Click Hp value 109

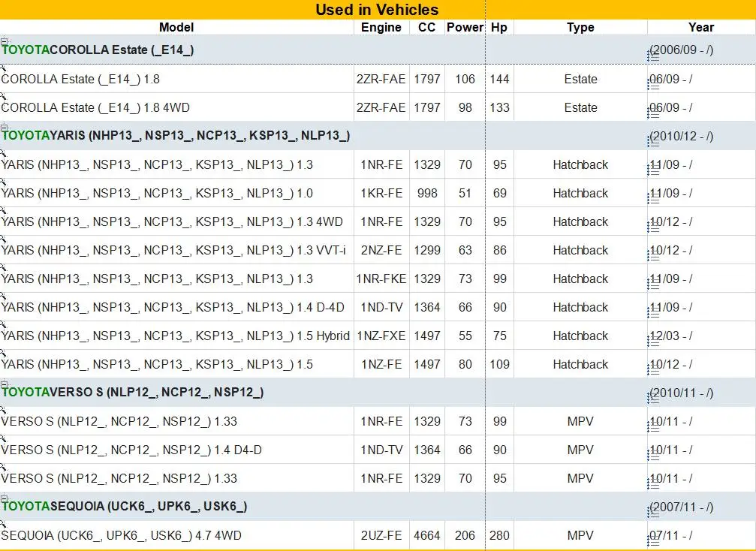pos(499,364)
